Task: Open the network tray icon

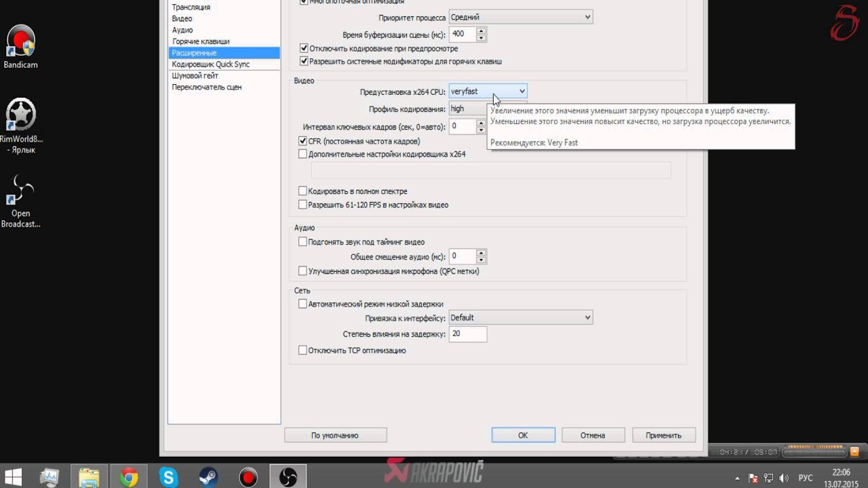Action: point(769,478)
